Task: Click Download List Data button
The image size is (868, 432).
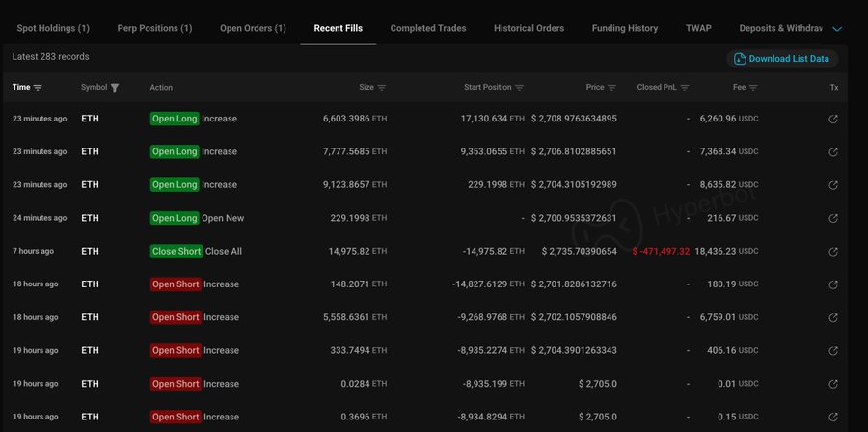Action: coord(782,59)
